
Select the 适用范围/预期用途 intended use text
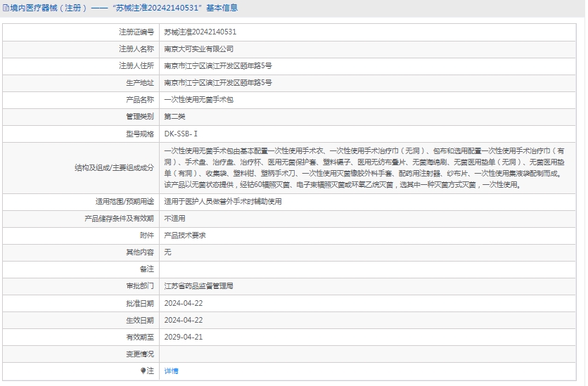click(222, 201)
